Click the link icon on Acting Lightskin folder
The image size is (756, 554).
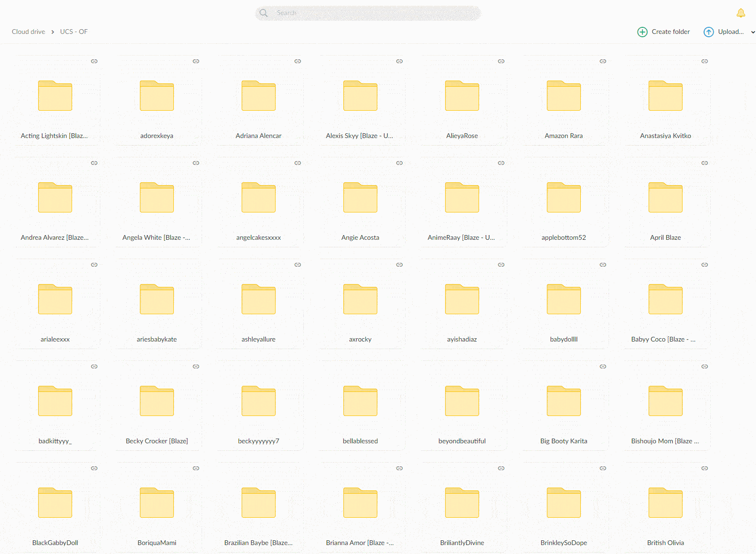click(94, 61)
